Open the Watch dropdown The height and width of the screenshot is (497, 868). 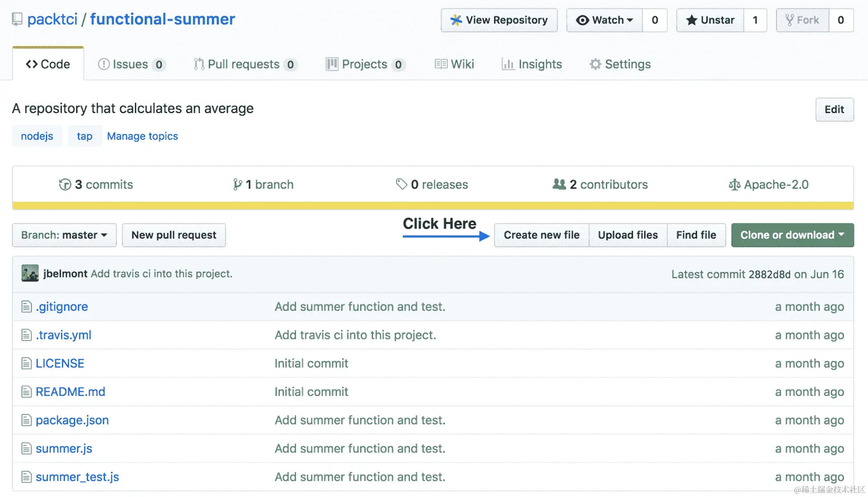(x=604, y=20)
